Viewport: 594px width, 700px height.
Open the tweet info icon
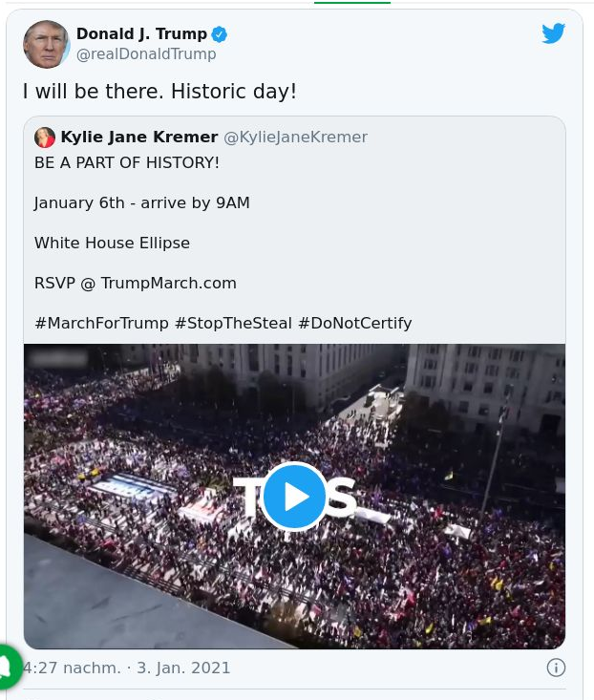[556, 668]
